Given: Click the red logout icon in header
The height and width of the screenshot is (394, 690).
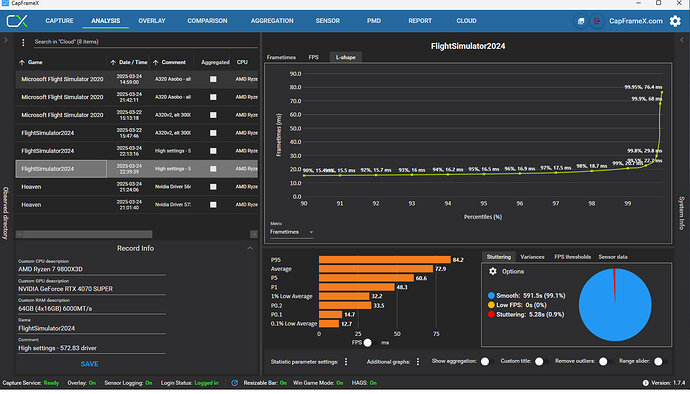Looking at the screenshot, I should [597, 21].
